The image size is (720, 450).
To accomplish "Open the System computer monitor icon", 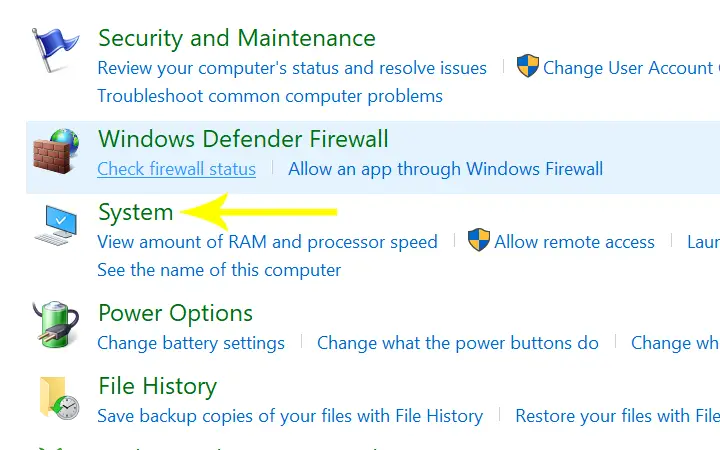I will pos(56,225).
